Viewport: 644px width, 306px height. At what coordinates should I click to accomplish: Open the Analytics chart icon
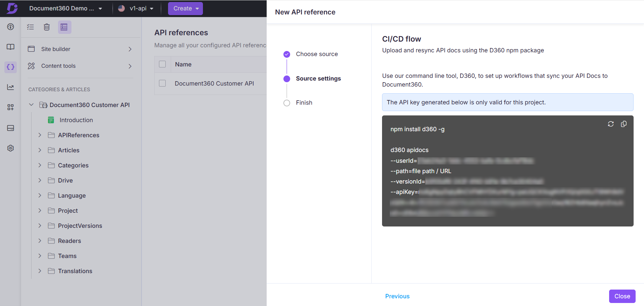[x=10, y=87]
